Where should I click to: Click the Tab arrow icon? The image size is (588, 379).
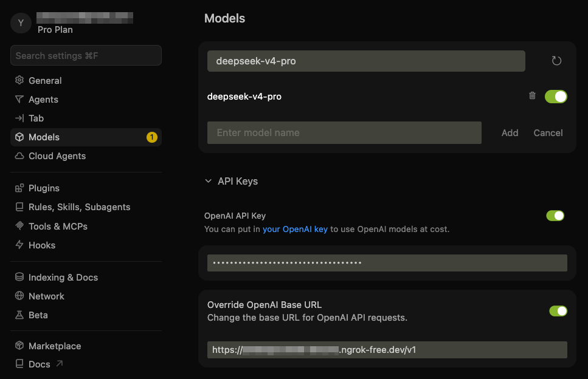19,118
